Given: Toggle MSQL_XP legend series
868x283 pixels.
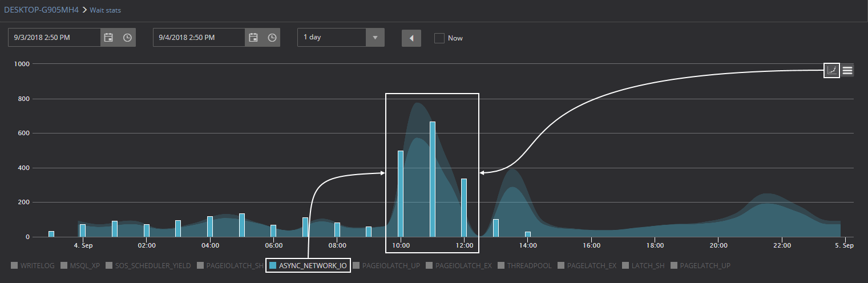Looking at the screenshot, I should pyautogui.click(x=82, y=265).
